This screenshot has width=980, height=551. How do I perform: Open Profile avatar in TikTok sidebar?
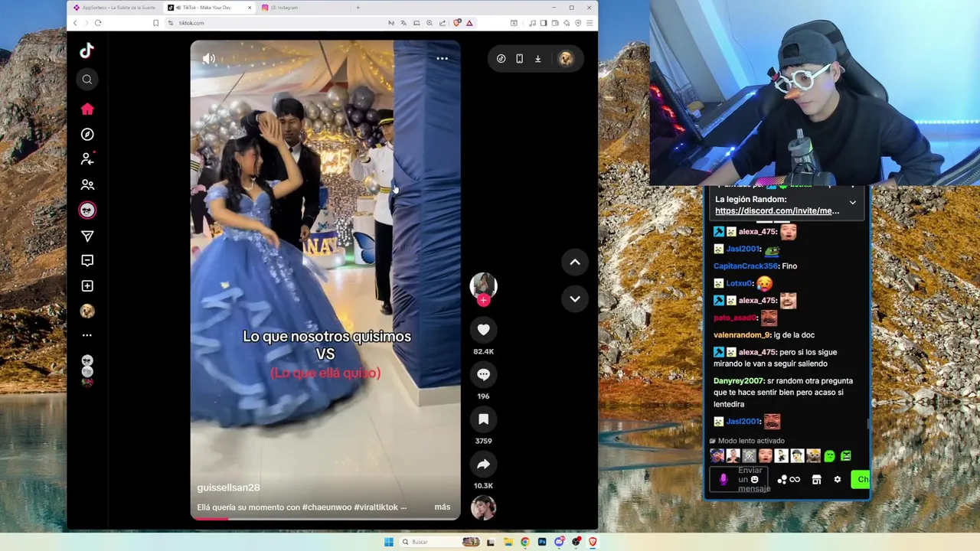pos(87,311)
